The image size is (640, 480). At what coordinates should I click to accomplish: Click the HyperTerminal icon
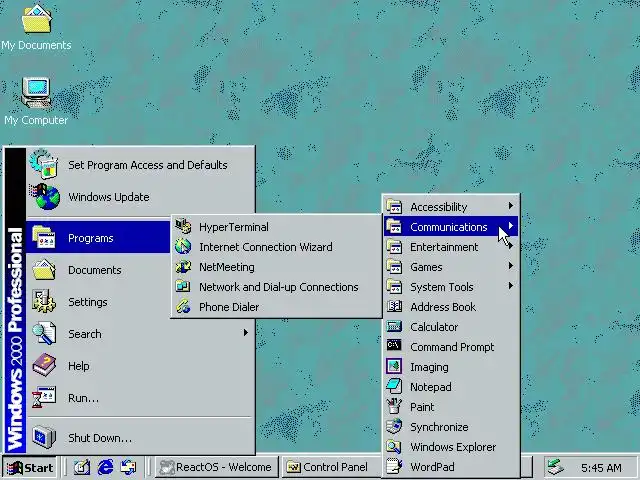(x=183, y=227)
